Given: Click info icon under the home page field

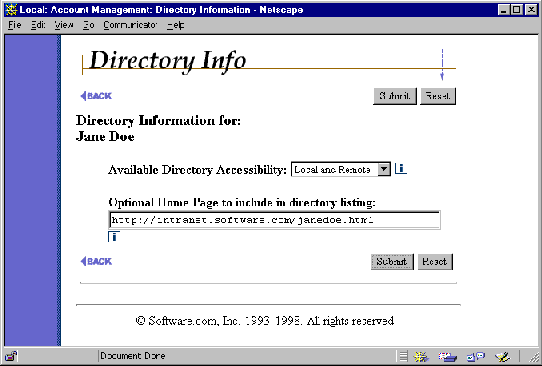Looking at the screenshot, I should pyautogui.click(x=114, y=237).
